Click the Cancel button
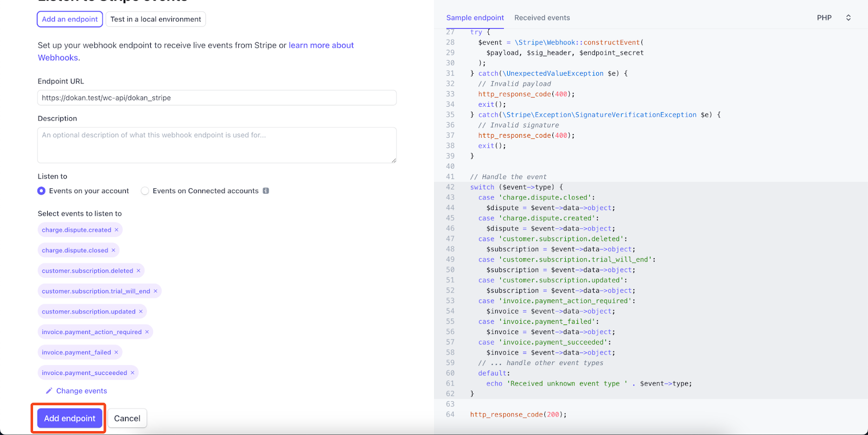 pos(127,418)
